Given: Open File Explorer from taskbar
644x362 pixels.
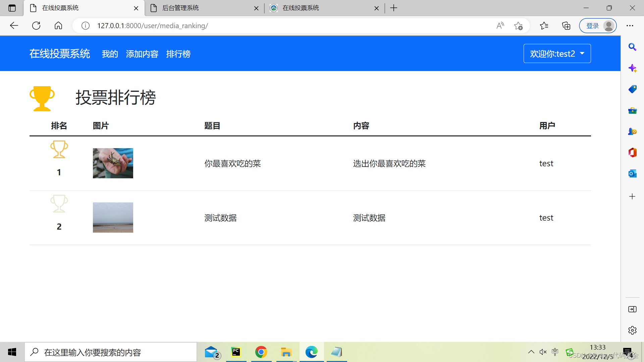Looking at the screenshot, I should coord(286,352).
